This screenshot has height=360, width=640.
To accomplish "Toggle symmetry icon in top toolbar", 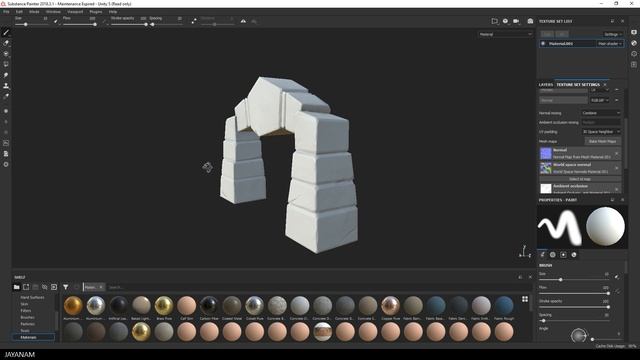I will click(x=243, y=21).
